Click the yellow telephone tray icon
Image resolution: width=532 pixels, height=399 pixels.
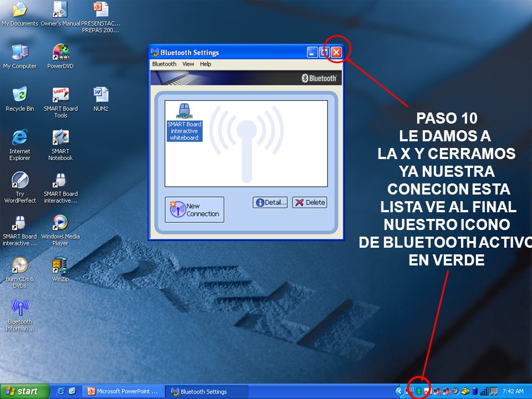point(465,392)
